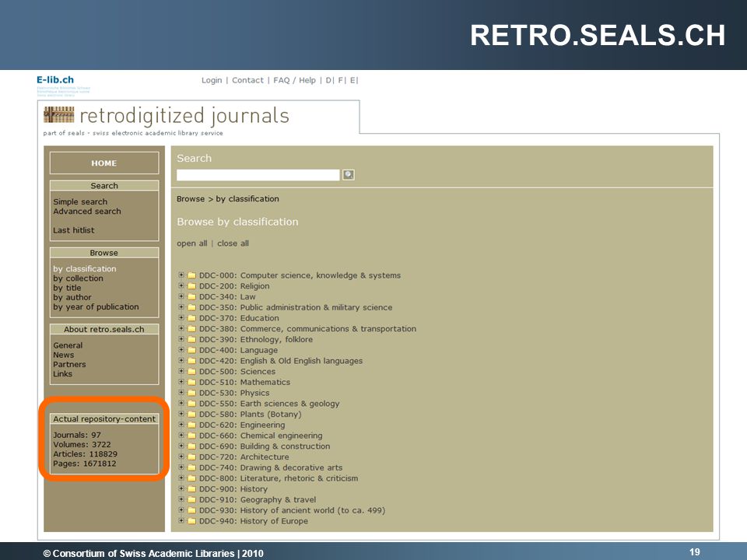Click folder icon for DDC-720 Architecture
Viewport: 747px width, 560px height.
tap(192, 457)
